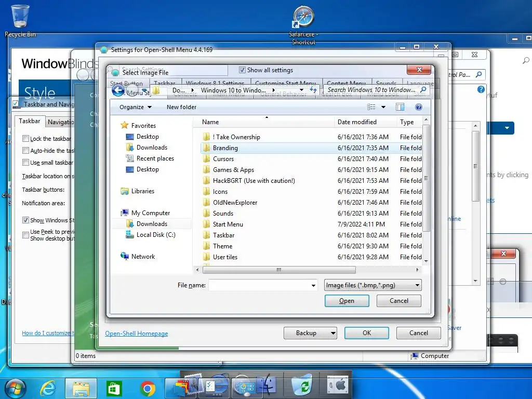Enable Use small taskbar buttons checkbox
The image size is (532, 399).
(25, 162)
